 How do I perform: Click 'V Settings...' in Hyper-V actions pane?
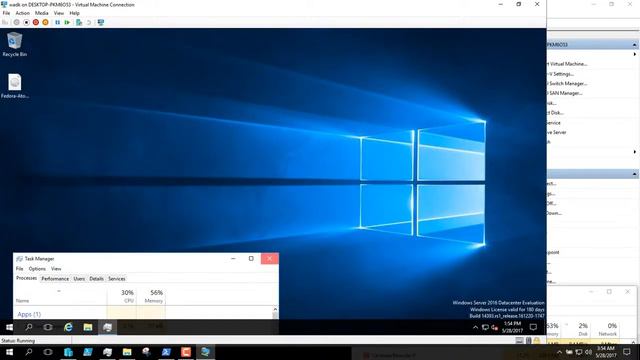pyautogui.click(x=561, y=74)
